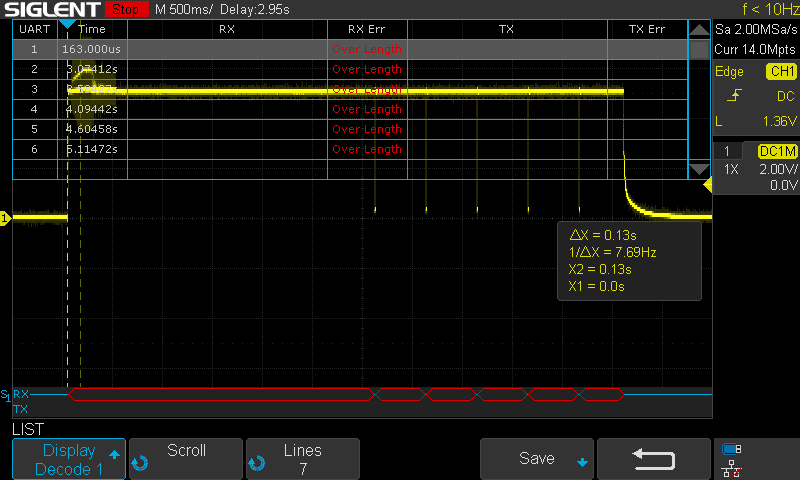Click the channel 1 ground level marker
The width and height of the screenshot is (800, 480).
[5, 217]
